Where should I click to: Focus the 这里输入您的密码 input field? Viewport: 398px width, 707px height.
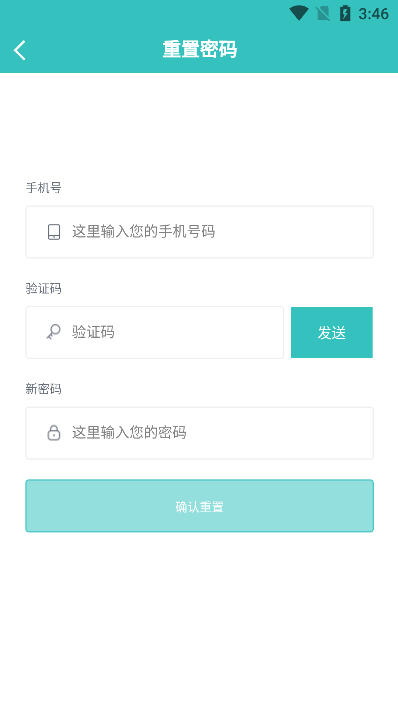[199, 433]
